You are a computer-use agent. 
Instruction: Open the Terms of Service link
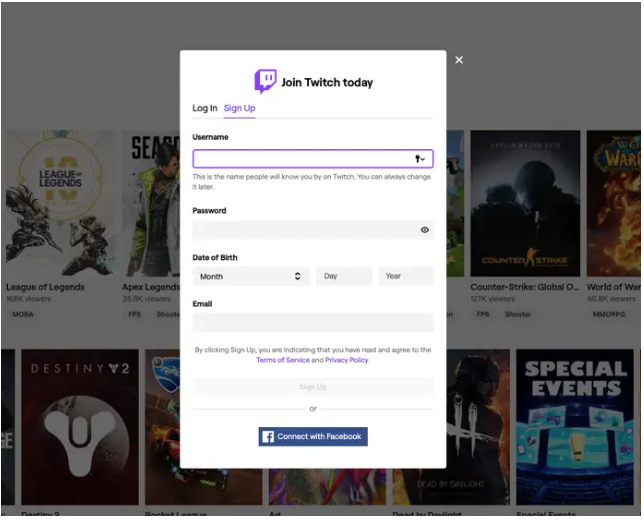283,360
